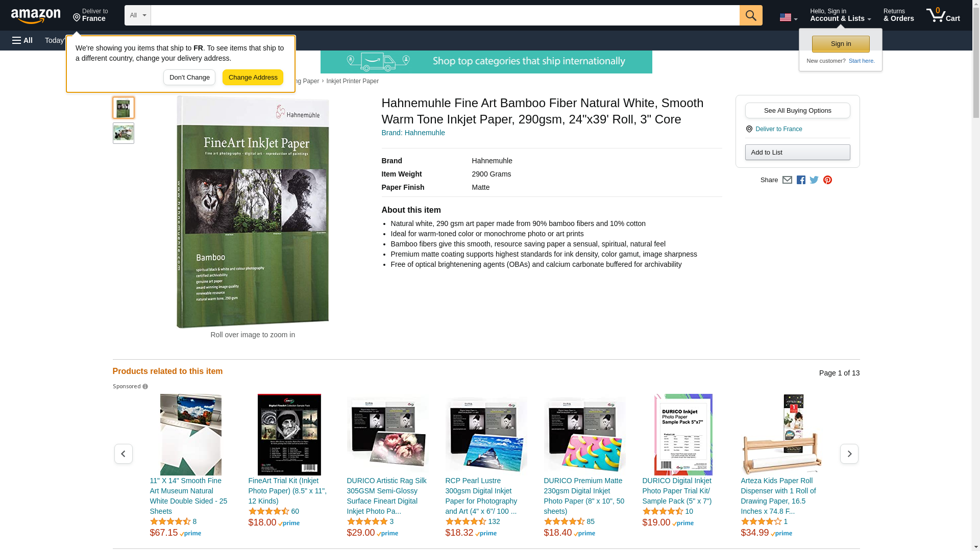Click the $67.15 price
Screen dimensions: 980x551
164,533
